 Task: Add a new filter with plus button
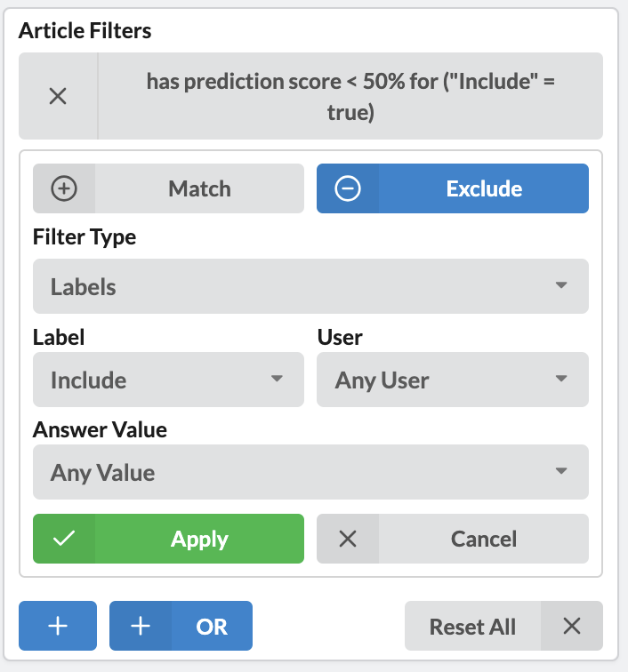[x=58, y=626]
